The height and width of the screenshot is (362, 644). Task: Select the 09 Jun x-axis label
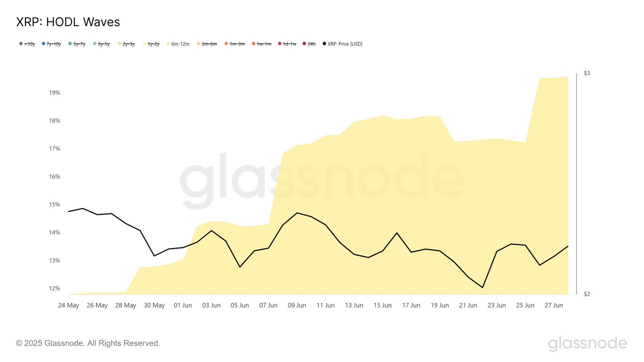(x=297, y=305)
